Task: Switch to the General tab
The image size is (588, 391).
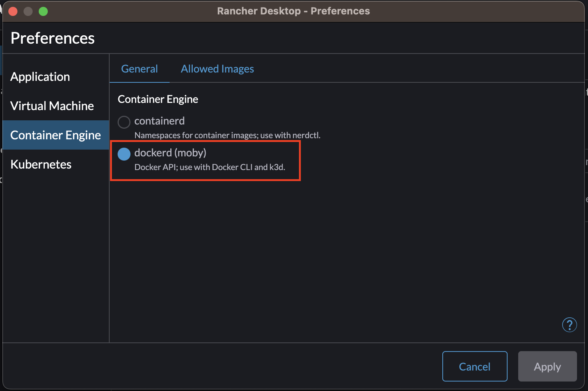Action: coord(139,69)
